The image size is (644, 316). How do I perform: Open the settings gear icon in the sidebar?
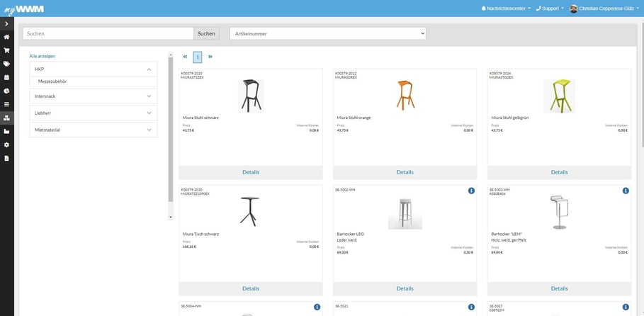point(6,145)
